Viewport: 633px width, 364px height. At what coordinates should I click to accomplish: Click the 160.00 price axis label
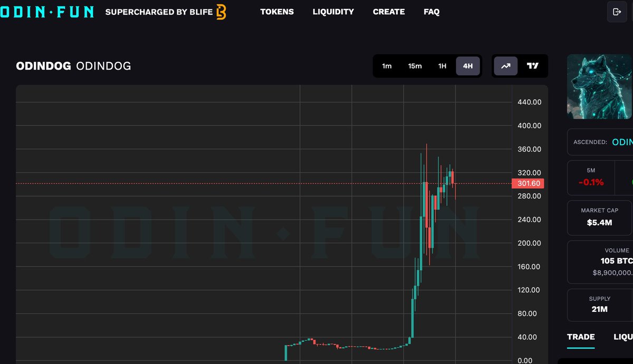[530, 267]
